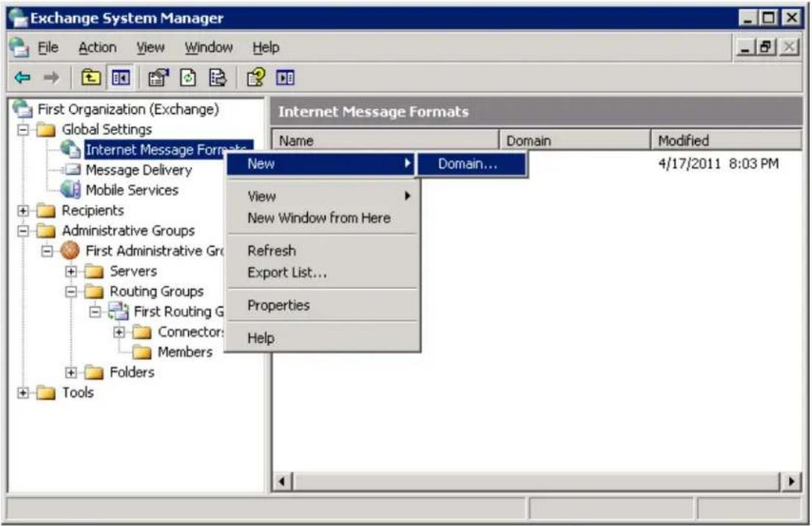812x526 pixels.
Task: Click the First Administrative Group sphere icon
Action: 70,251
